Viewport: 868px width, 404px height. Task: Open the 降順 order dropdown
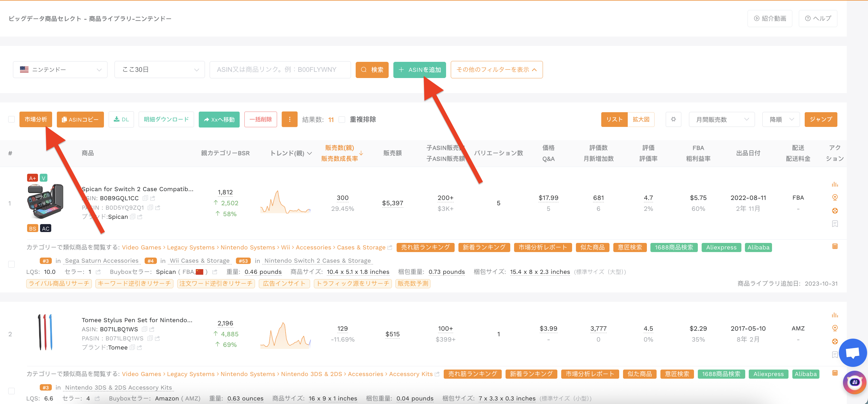(781, 119)
